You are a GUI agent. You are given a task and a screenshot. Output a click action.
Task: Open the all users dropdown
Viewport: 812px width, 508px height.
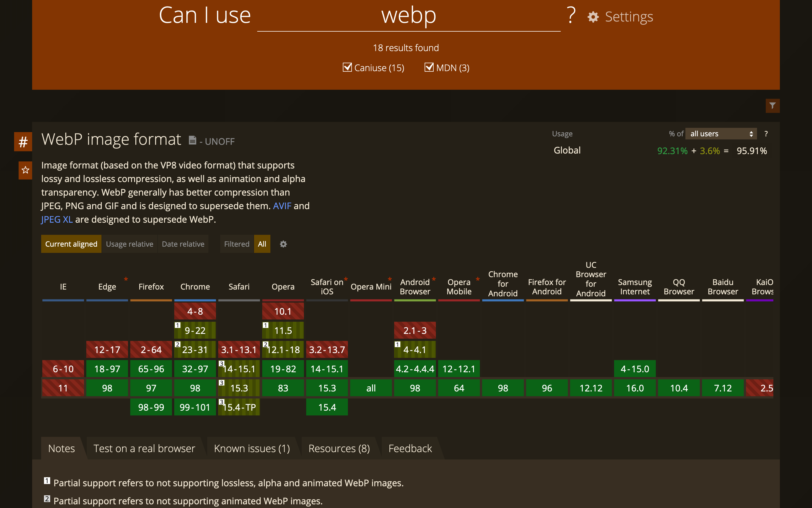721,134
